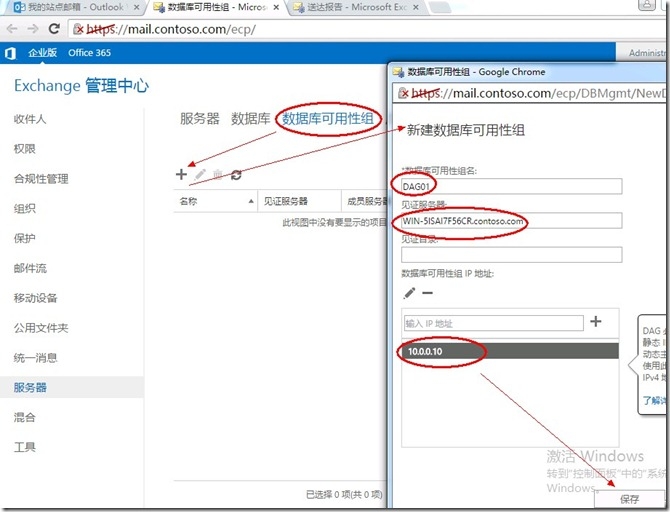This screenshot has width=670, height=512.
Task: Sort by 名称 column header
Action: (x=215, y=201)
